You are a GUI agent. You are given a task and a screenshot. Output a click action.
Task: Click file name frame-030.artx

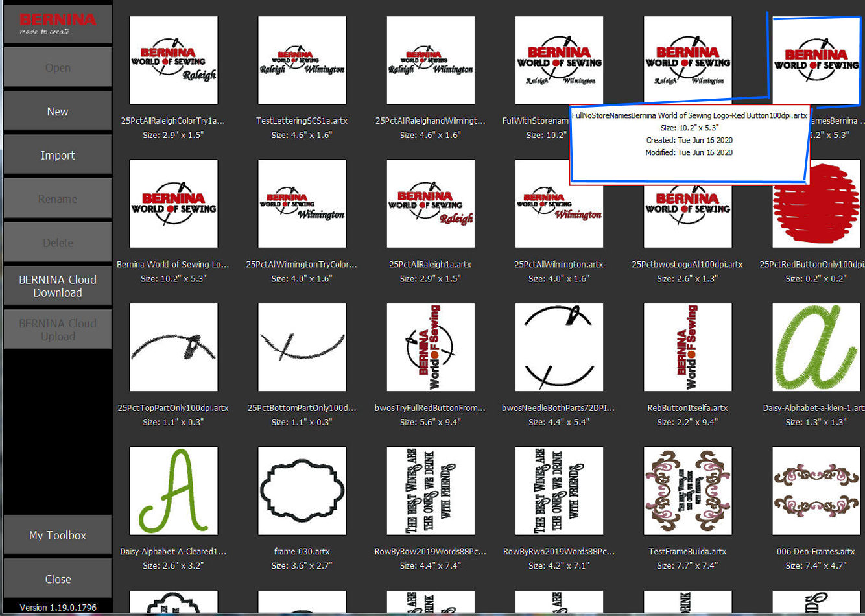pyautogui.click(x=302, y=552)
